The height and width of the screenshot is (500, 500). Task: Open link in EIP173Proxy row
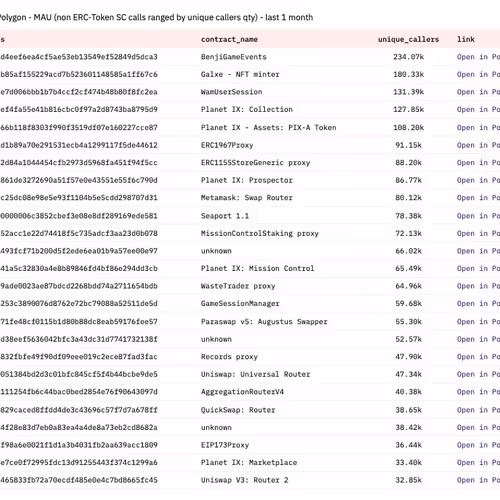[478, 445]
